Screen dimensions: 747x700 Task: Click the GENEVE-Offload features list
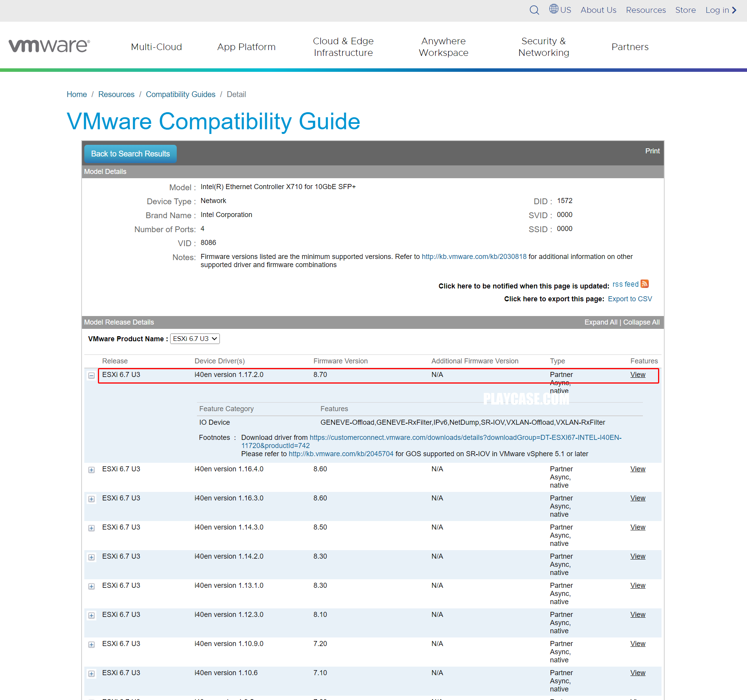[463, 422]
